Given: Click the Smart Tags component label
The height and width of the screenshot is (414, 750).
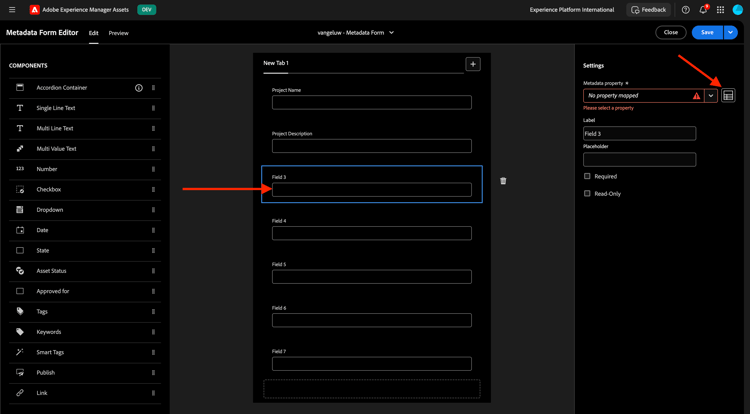Looking at the screenshot, I should tap(50, 352).
